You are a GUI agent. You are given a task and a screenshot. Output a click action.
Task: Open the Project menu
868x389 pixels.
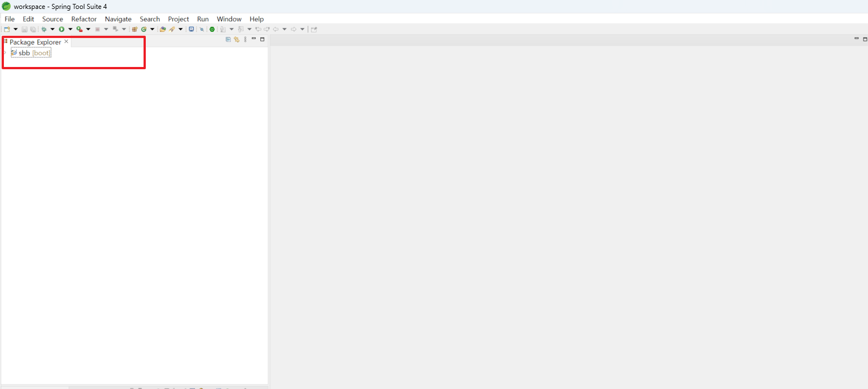coord(178,19)
